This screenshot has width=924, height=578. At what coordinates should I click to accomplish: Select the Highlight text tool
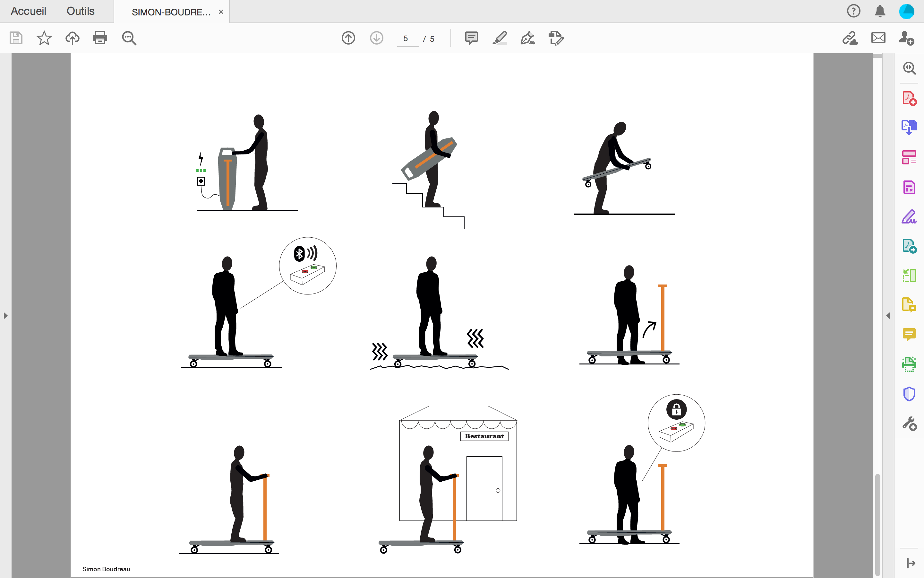click(500, 38)
